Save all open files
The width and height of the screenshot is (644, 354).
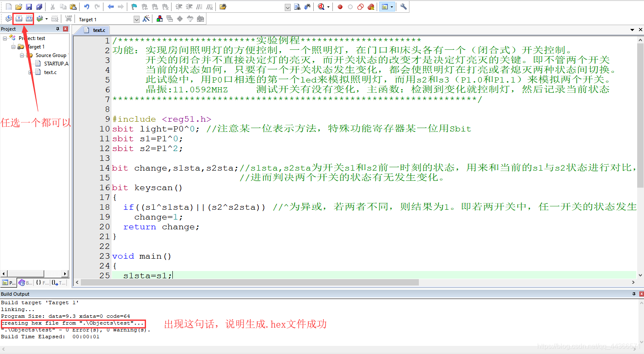tap(39, 7)
